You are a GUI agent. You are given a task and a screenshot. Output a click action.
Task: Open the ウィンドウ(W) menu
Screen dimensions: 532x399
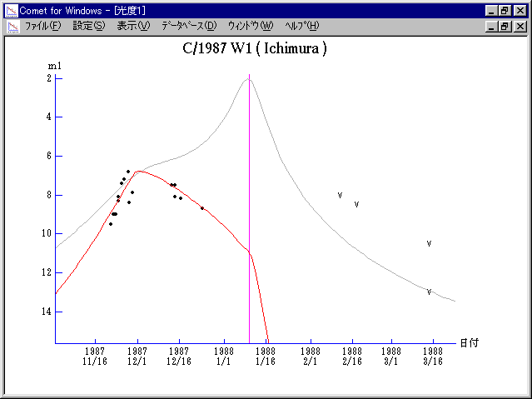point(250,26)
